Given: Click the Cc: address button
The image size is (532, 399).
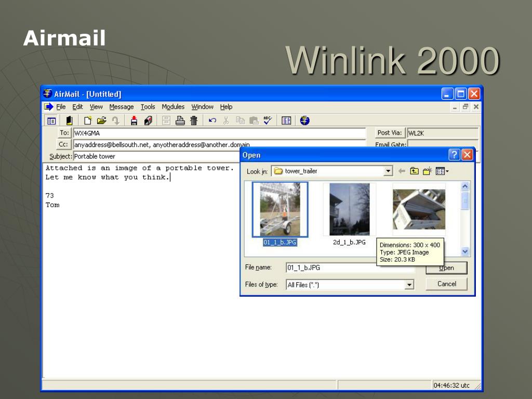Looking at the screenshot, I should tap(63, 144).
